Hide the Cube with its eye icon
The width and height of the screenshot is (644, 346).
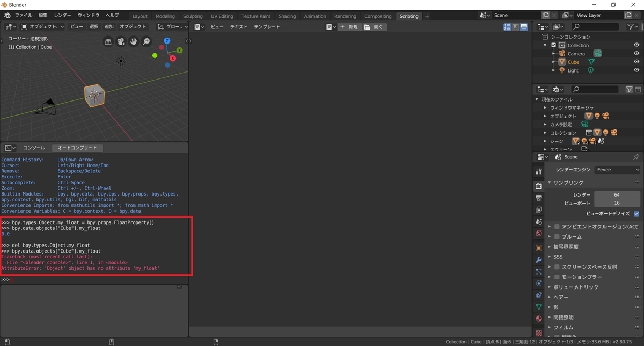(636, 62)
